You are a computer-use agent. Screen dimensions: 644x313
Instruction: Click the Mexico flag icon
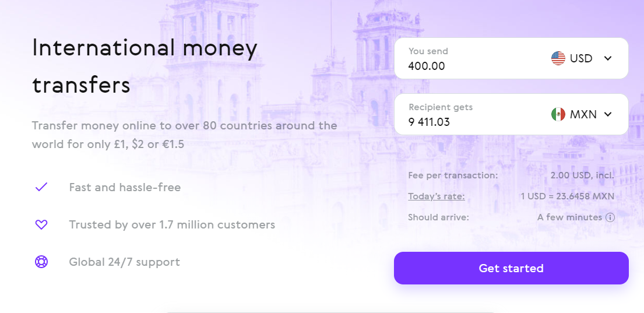[558, 114]
